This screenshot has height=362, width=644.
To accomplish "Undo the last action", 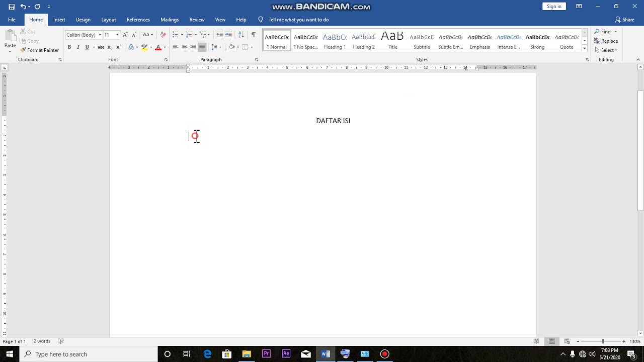I will click(23, 7).
